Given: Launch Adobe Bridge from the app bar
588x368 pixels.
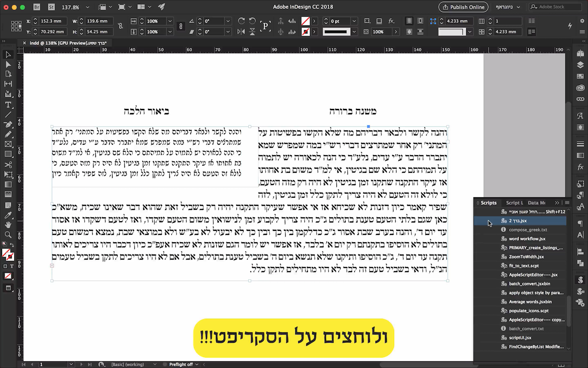Looking at the screenshot, I should click(37, 7).
